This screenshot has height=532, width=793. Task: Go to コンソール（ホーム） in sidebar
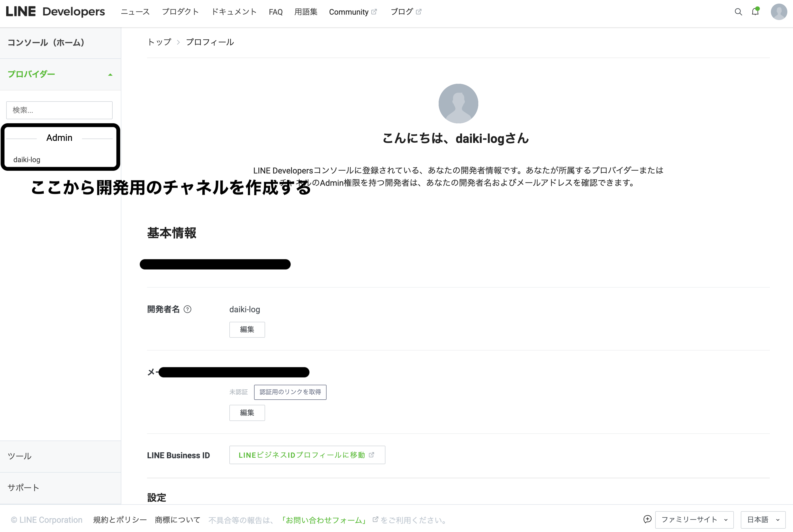(60, 43)
